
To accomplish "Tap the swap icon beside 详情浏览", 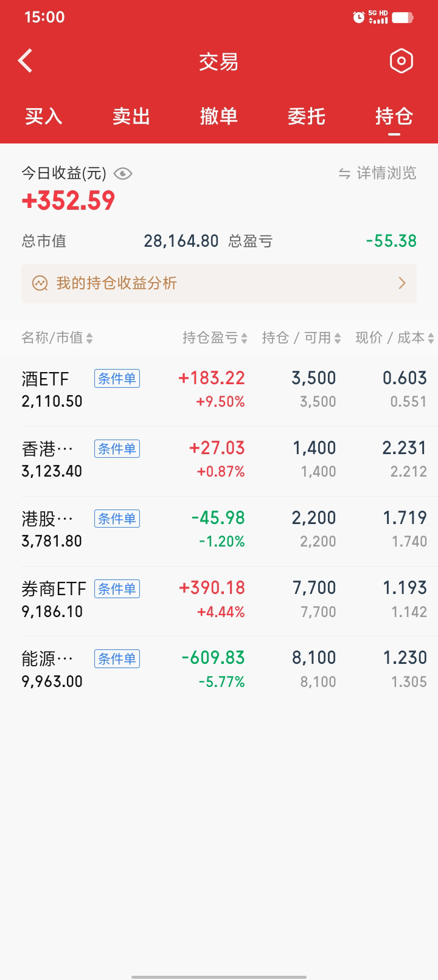I will tap(344, 174).
